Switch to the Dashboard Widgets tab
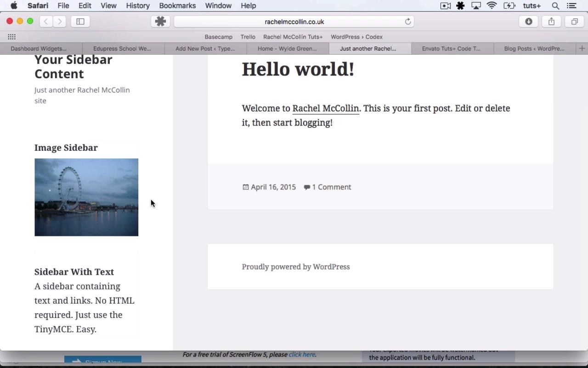Viewport: 588px width, 368px height. coord(41,48)
